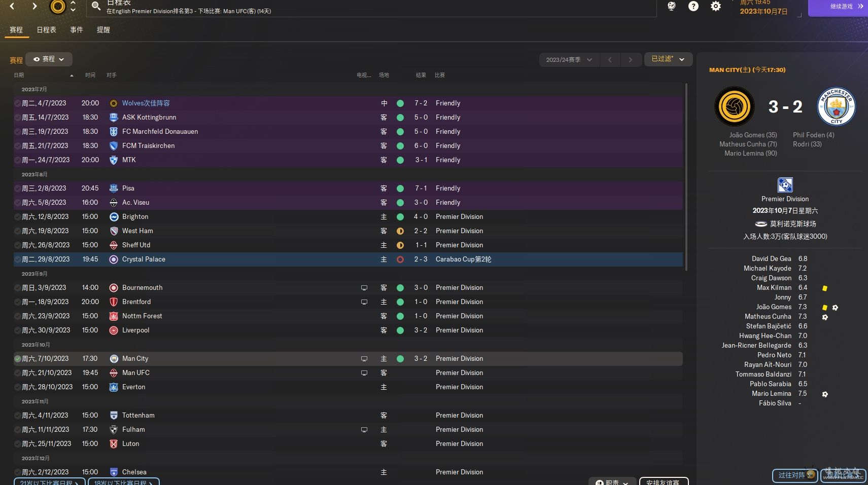Select the Luton fixture row checkbox

(17, 443)
